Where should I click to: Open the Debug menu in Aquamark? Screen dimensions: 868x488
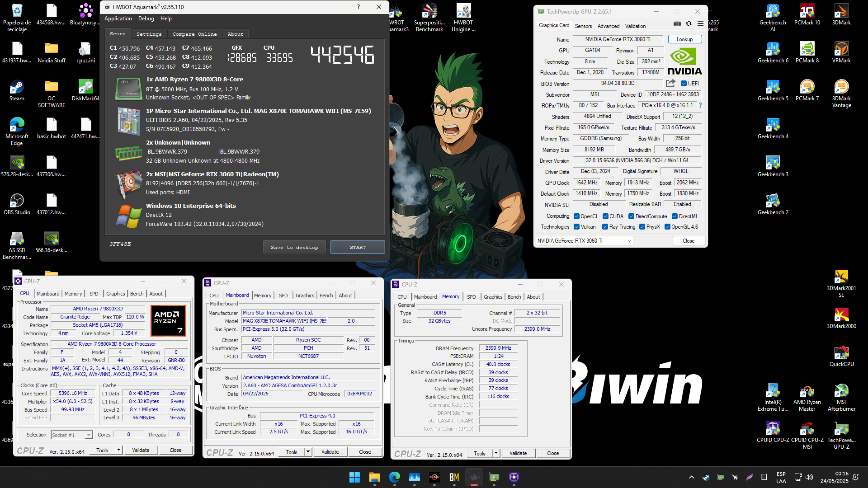coord(146,19)
